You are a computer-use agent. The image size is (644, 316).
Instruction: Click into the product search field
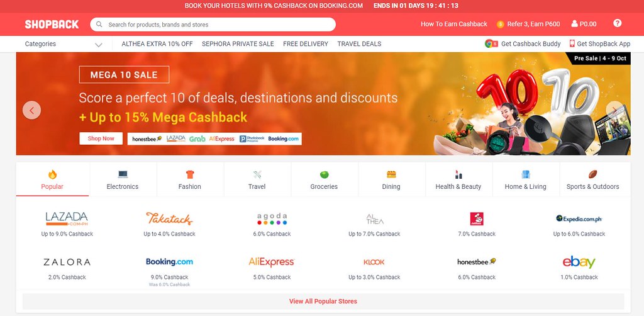[x=213, y=25]
